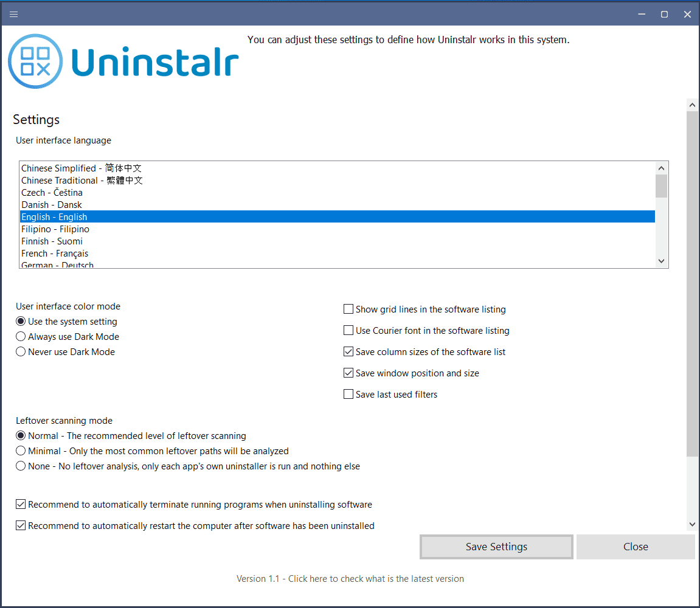700x608 pixels.
Task: Select Czech - Čeština language
Action: point(337,192)
